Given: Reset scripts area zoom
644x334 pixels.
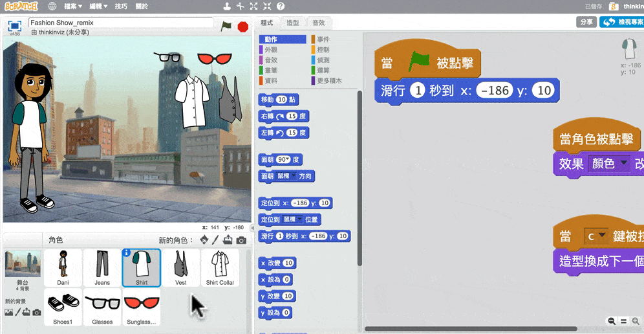Looking at the screenshot, I should click(623, 321).
